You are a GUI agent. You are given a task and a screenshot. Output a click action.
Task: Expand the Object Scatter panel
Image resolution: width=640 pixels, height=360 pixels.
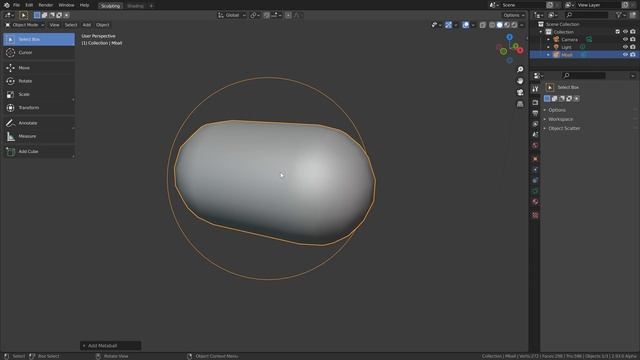pos(563,128)
